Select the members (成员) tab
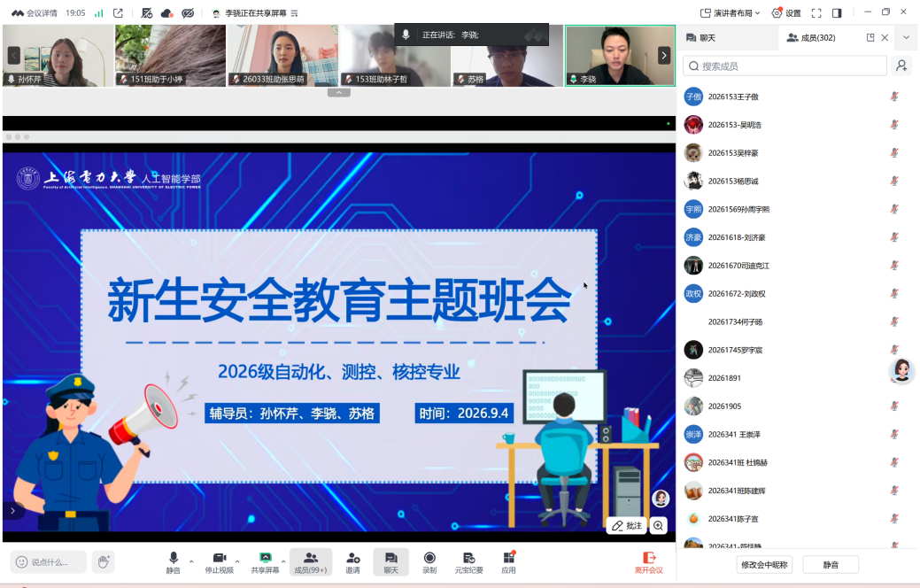Screen dimensions: 920x588 [811, 37]
